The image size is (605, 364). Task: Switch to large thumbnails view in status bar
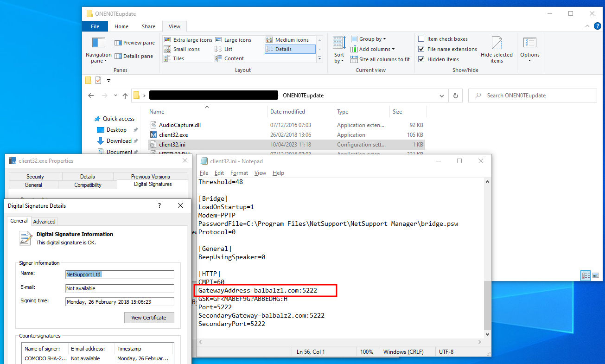click(595, 275)
